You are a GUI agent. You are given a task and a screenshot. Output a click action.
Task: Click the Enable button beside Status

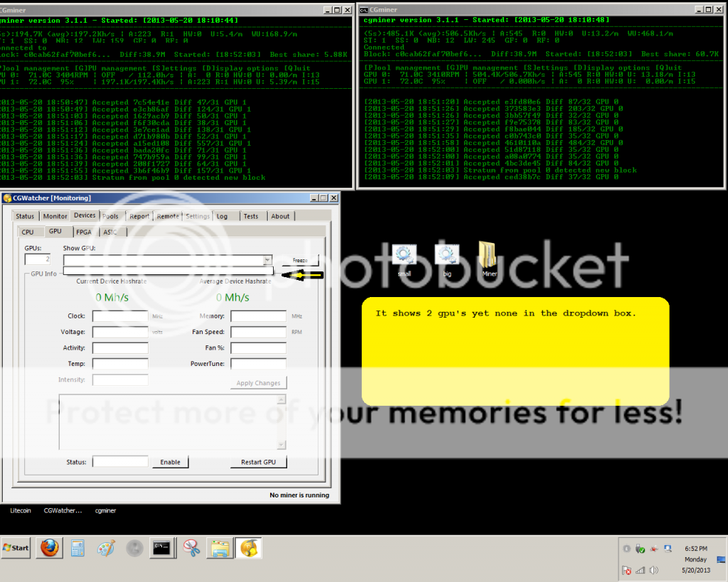coord(171,462)
